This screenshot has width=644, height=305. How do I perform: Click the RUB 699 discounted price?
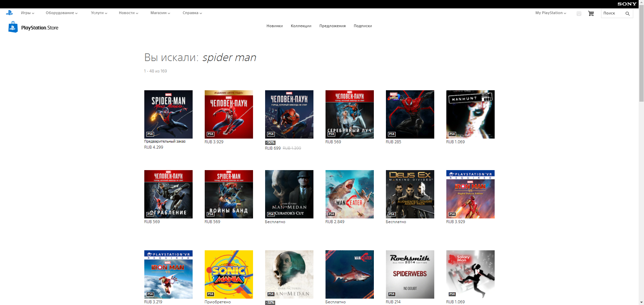[273, 148]
